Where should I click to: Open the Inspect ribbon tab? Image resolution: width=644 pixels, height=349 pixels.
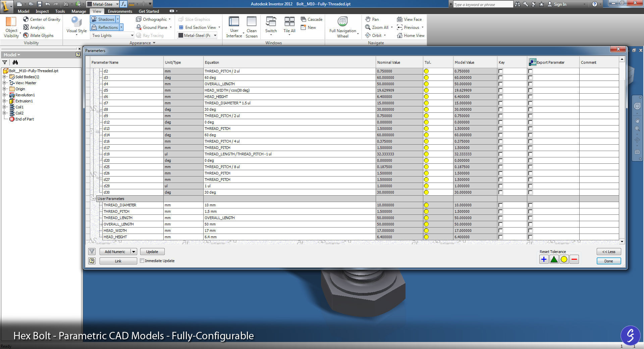click(42, 11)
